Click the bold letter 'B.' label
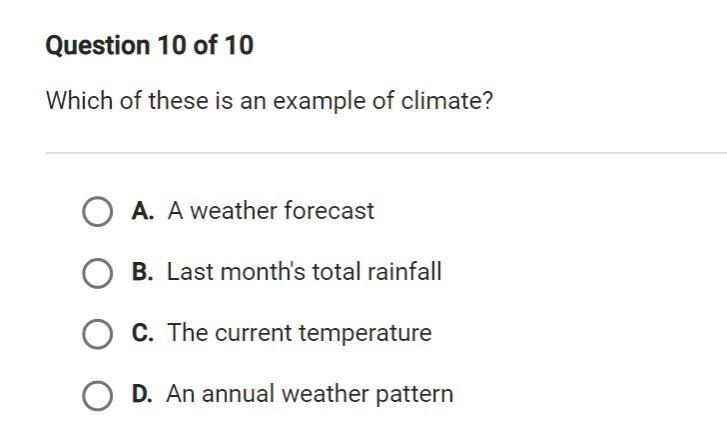727x446 pixels. point(142,272)
